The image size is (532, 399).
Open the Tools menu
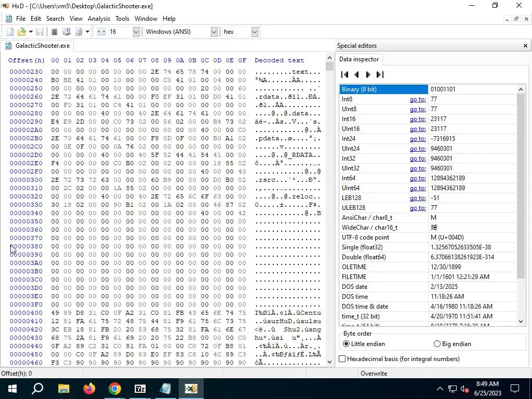point(122,19)
